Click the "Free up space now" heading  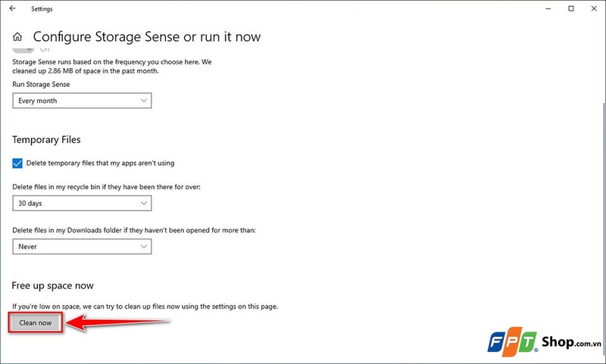(52, 285)
